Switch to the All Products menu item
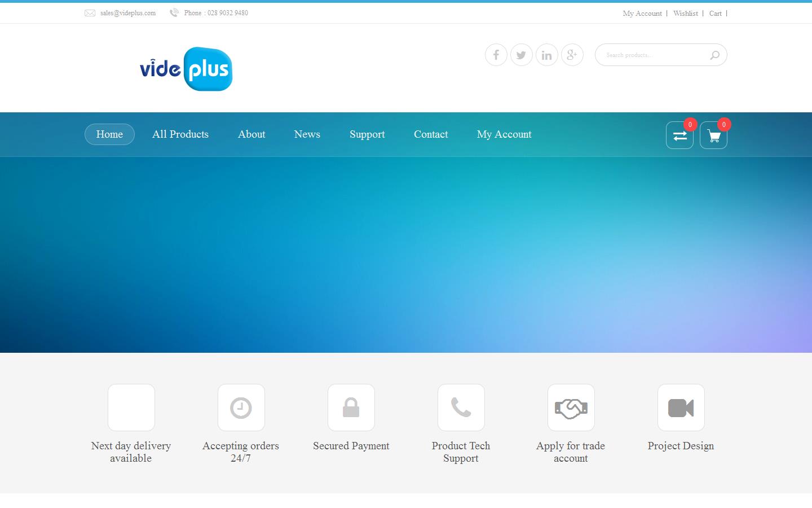 pyautogui.click(x=180, y=134)
